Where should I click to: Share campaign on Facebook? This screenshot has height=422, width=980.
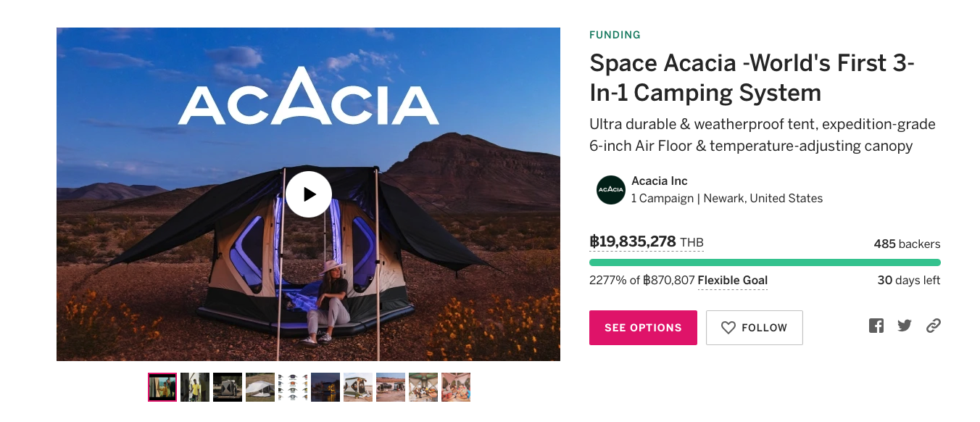click(x=876, y=326)
